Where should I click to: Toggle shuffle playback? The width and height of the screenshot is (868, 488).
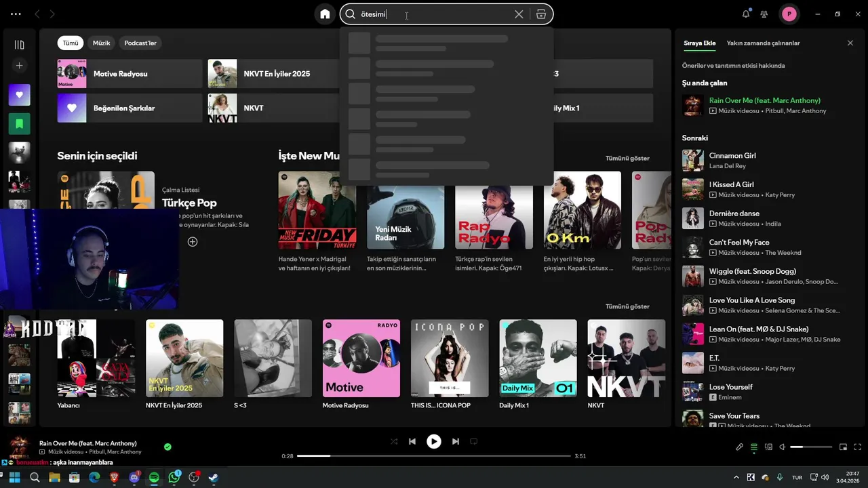tap(394, 441)
